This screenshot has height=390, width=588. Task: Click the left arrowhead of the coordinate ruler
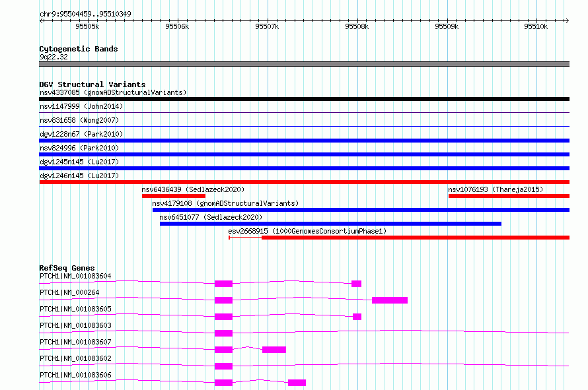41,20
